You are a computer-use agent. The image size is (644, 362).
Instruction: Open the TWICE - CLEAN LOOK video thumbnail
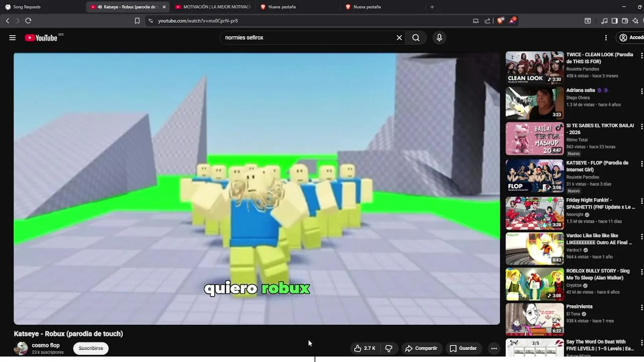pos(534,67)
